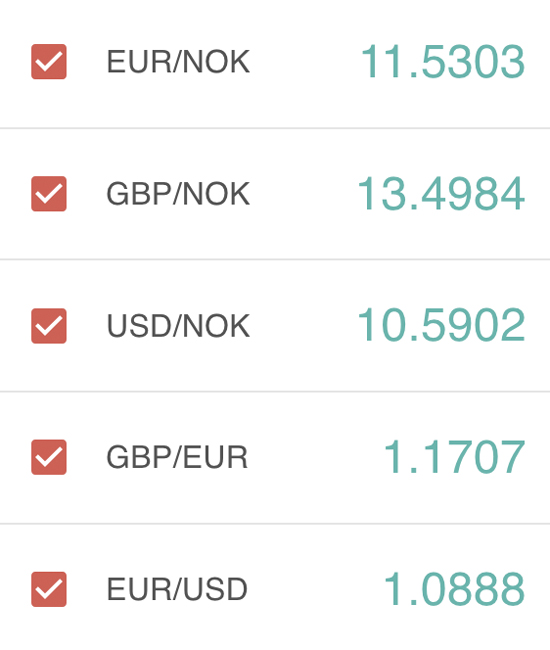
Task: Choose the EUR/USD currency pair label
Action: click(177, 589)
